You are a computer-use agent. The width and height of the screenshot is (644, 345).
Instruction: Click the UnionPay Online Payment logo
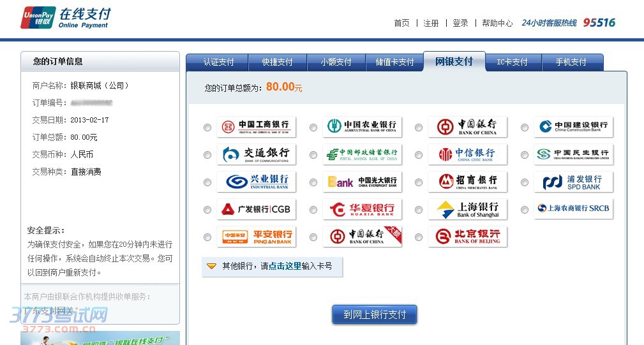(x=64, y=18)
